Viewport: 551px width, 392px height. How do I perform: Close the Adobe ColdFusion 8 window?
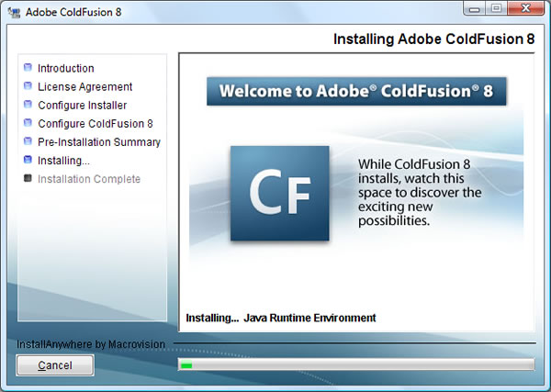tap(525, 8)
